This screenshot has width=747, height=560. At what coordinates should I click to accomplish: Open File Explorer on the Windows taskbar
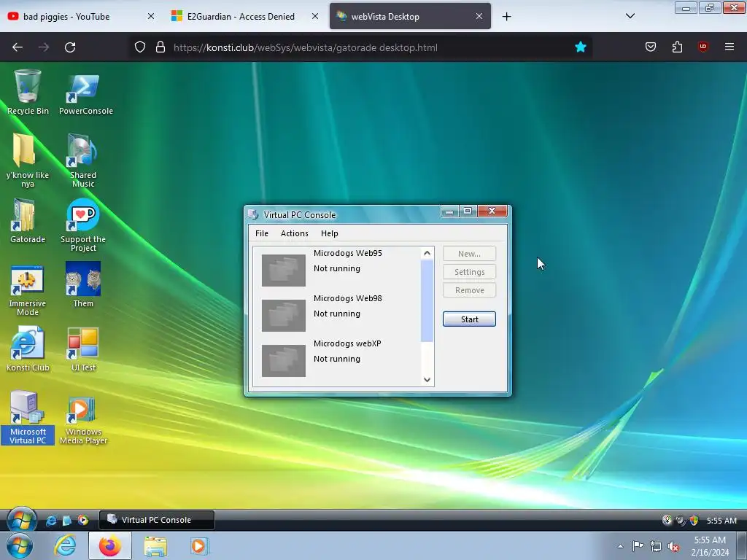click(155, 546)
